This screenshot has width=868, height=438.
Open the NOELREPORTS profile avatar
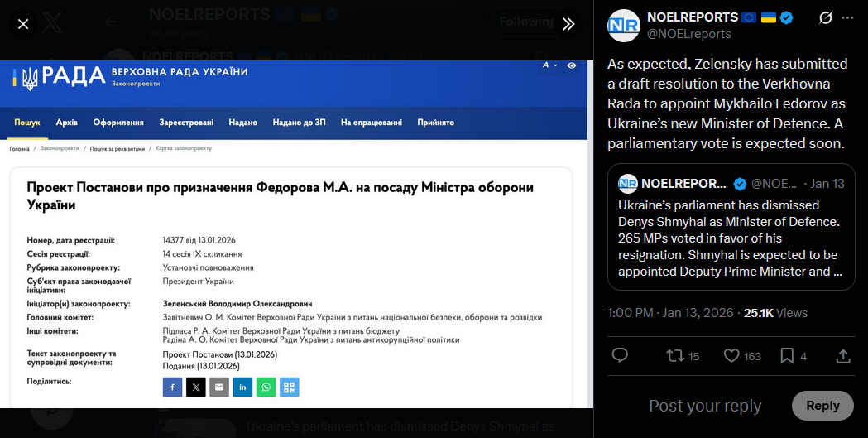click(x=623, y=26)
